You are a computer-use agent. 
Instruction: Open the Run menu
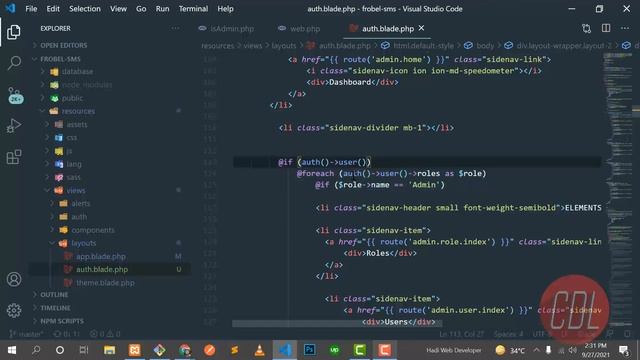coord(162,9)
